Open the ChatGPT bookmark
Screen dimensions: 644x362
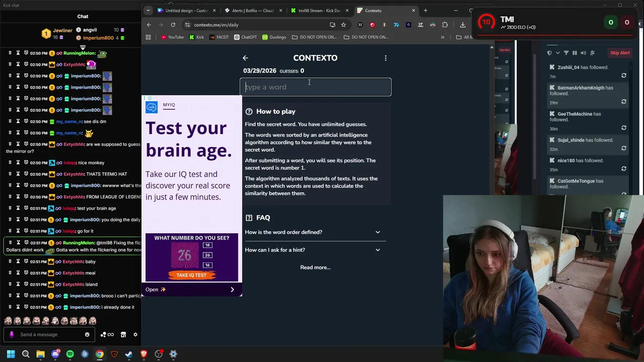[x=245, y=37]
